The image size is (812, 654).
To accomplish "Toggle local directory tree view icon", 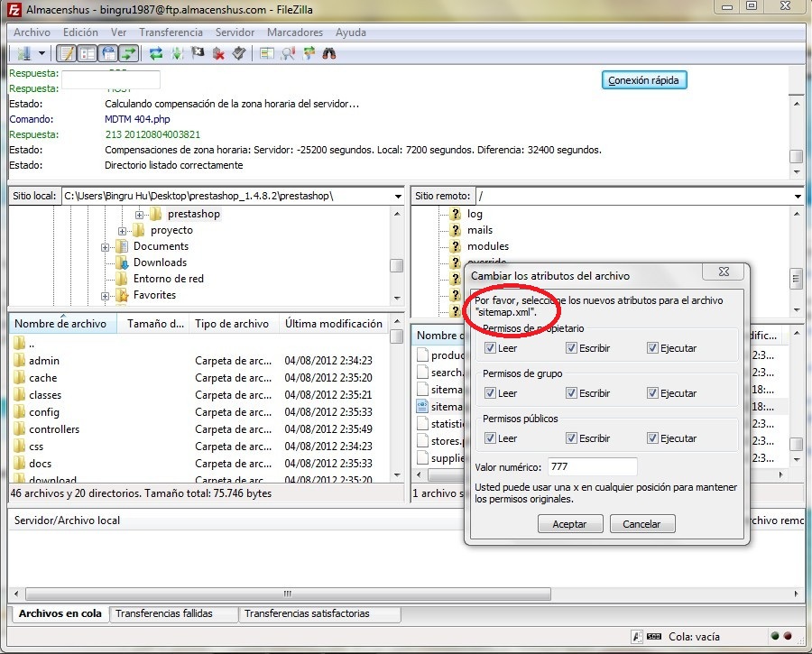I will pos(88,53).
